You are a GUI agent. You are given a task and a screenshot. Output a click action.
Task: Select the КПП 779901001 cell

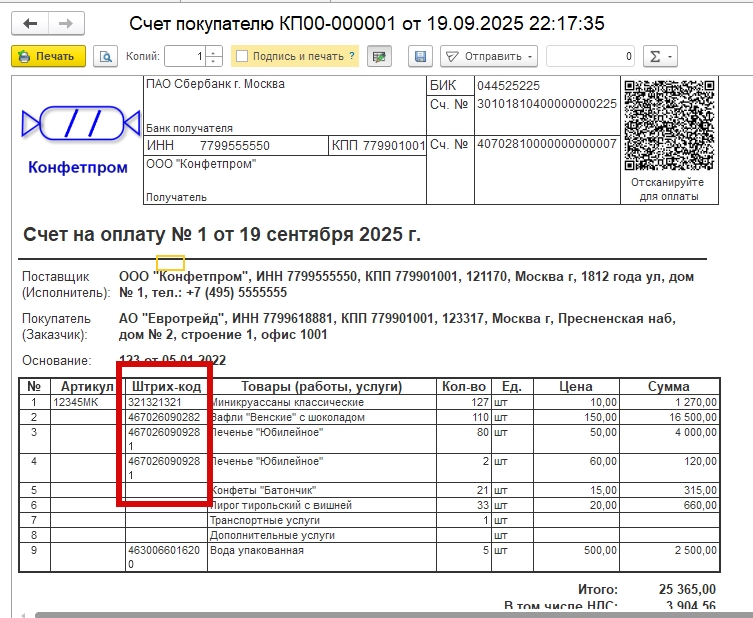(377, 145)
